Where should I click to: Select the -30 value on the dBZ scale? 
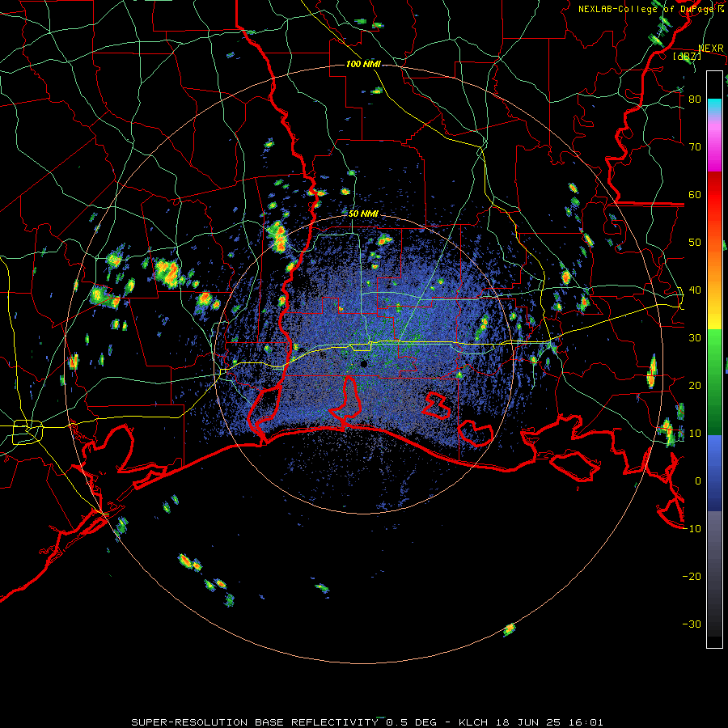(x=692, y=624)
